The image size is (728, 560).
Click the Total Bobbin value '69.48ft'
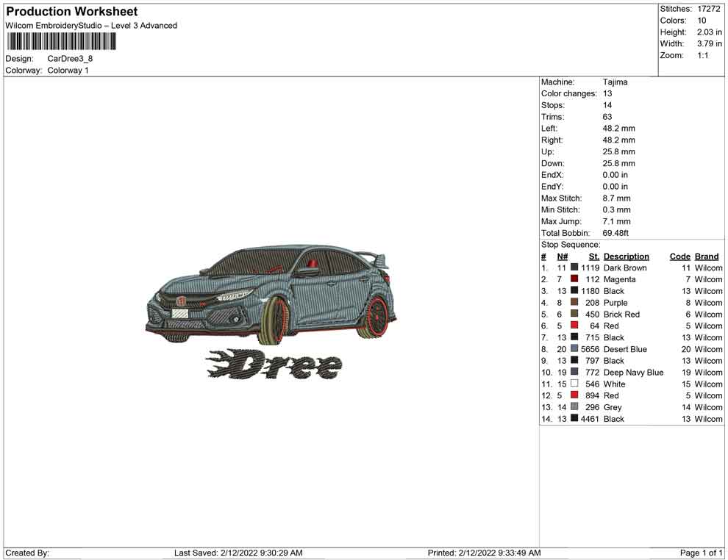(615, 233)
